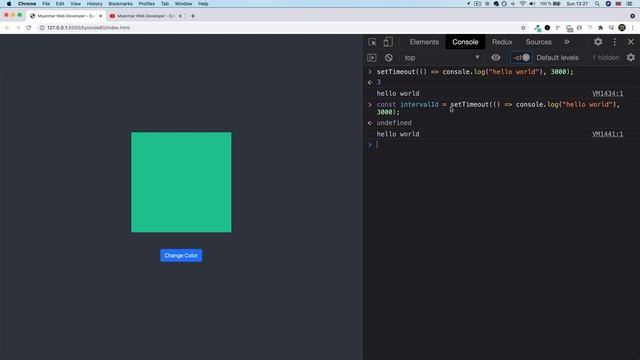Open the 'top' JavaScript context dropdown
640x360 pixels.
pyautogui.click(x=442, y=58)
